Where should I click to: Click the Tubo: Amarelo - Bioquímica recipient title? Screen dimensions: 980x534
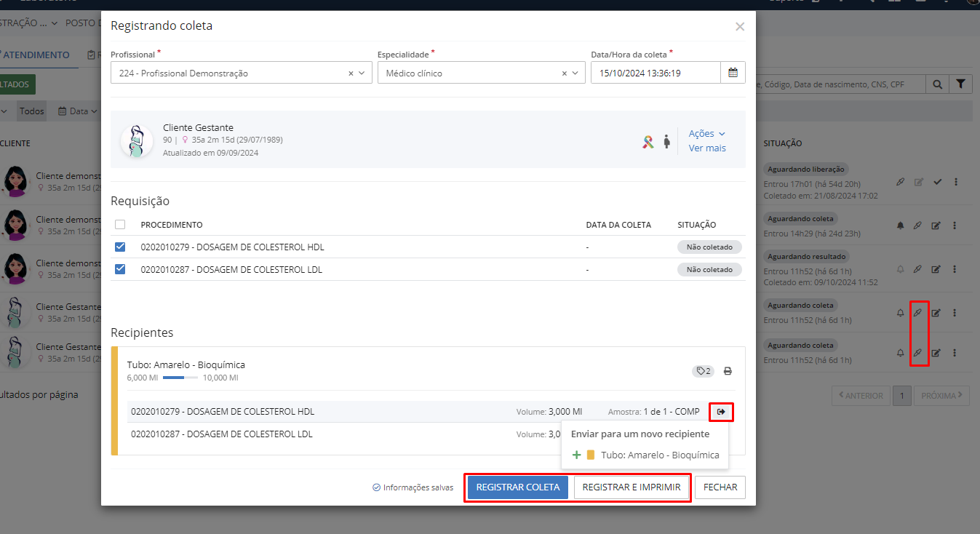click(x=186, y=364)
